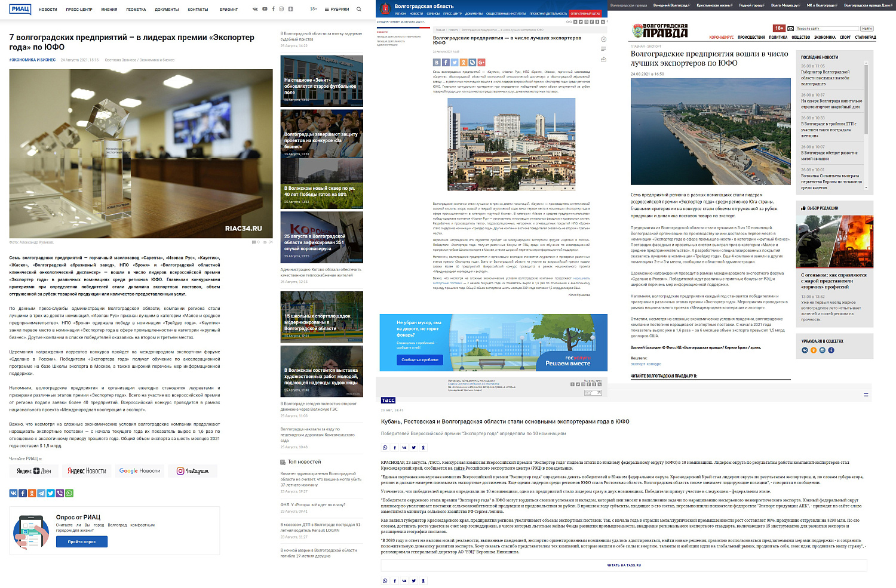The height and width of the screenshot is (588, 896).
Task: Click the mail envelope icon on Волгоградская правда
Action: coord(791,29)
